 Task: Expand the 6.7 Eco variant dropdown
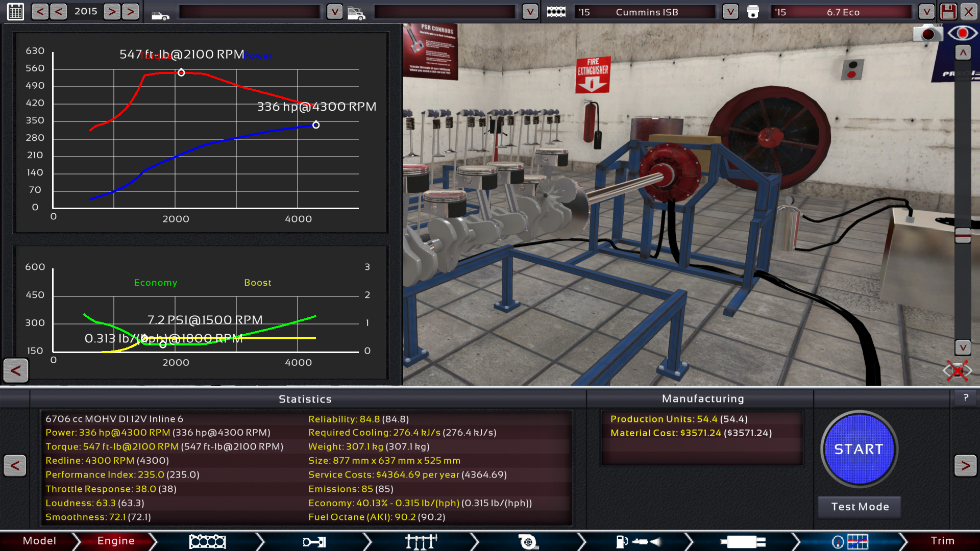[926, 12]
